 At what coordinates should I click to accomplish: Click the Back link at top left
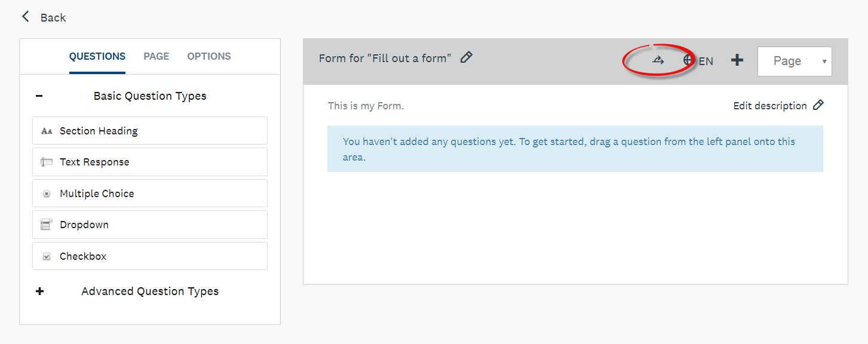tap(43, 17)
